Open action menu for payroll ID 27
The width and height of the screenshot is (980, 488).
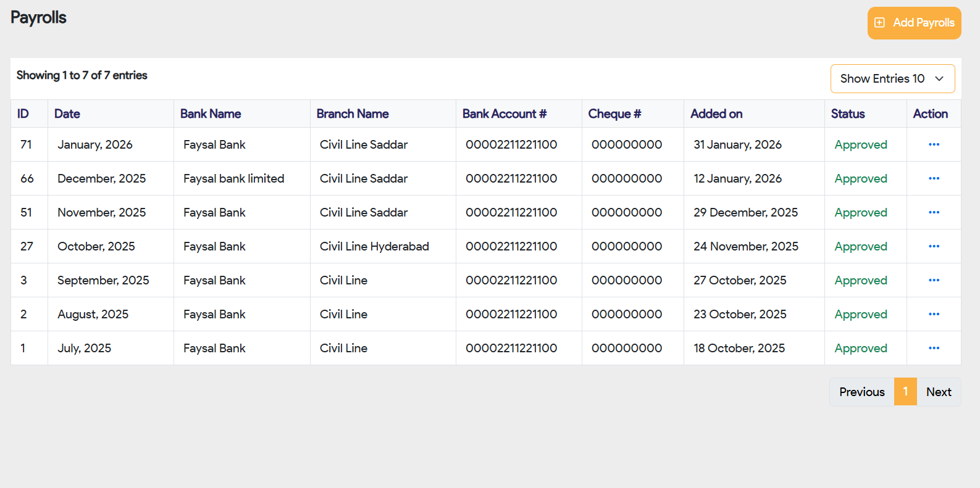click(x=934, y=246)
